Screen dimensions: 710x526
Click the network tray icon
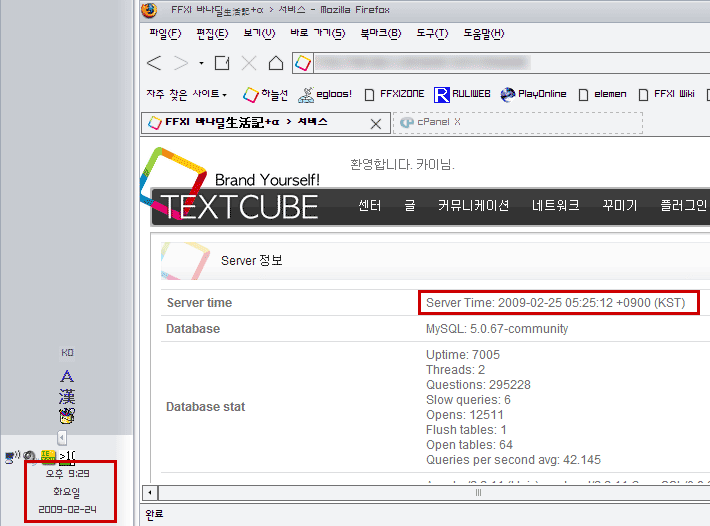tap(12, 457)
